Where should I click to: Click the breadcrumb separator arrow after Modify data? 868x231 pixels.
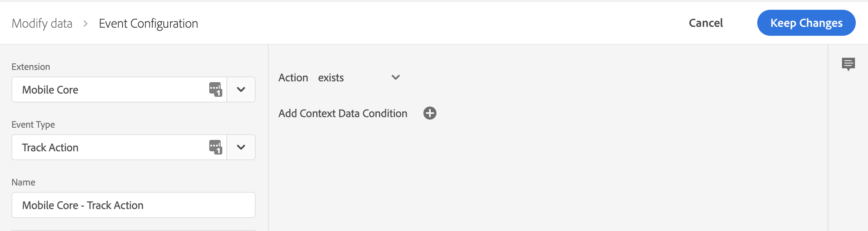pos(85,24)
